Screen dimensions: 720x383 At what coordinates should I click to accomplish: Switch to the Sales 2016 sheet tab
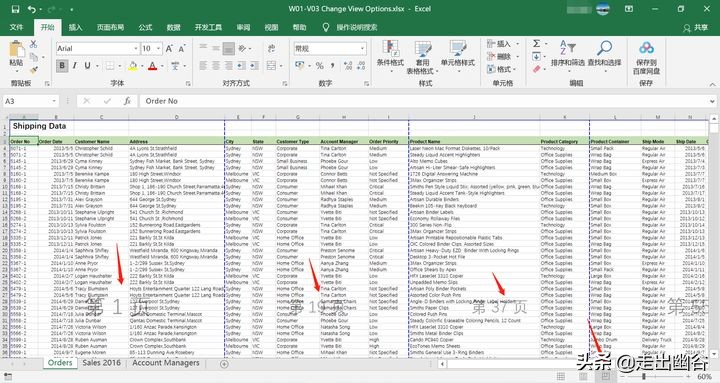pyautogui.click(x=101, y=363)
